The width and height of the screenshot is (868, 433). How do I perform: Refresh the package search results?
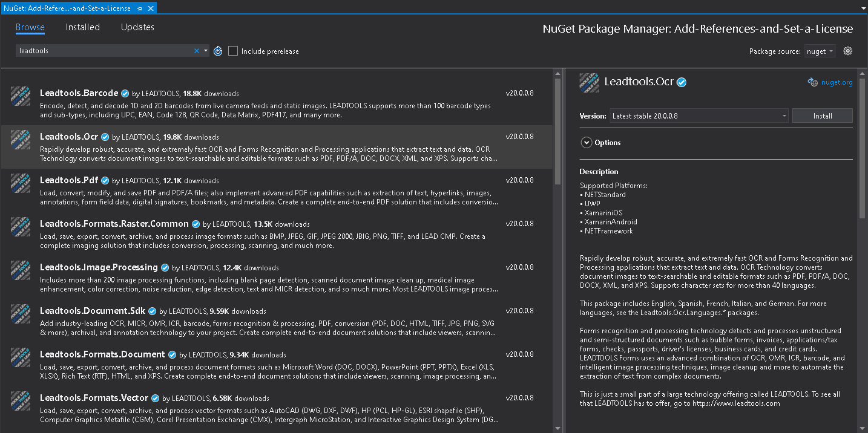tap(218, 51)
